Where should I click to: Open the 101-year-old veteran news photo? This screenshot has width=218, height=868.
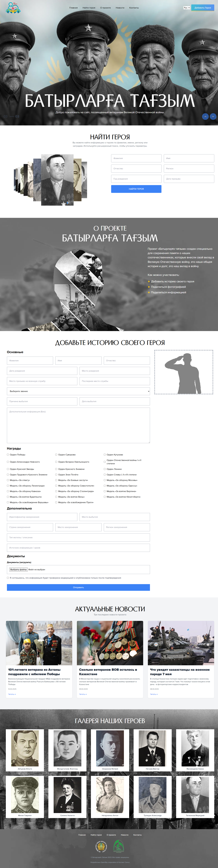[39, 643]
